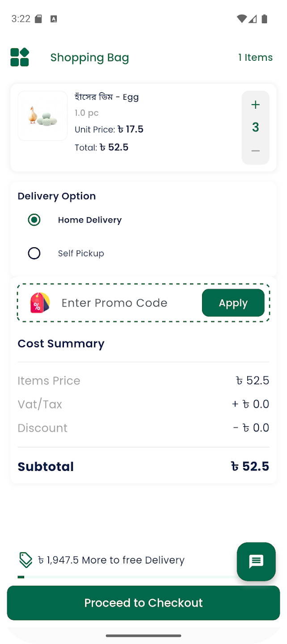The image size is (287, 644).
Task: Tap the 1 Items counter
Action: pyautogui.click(x=255, y=57)
